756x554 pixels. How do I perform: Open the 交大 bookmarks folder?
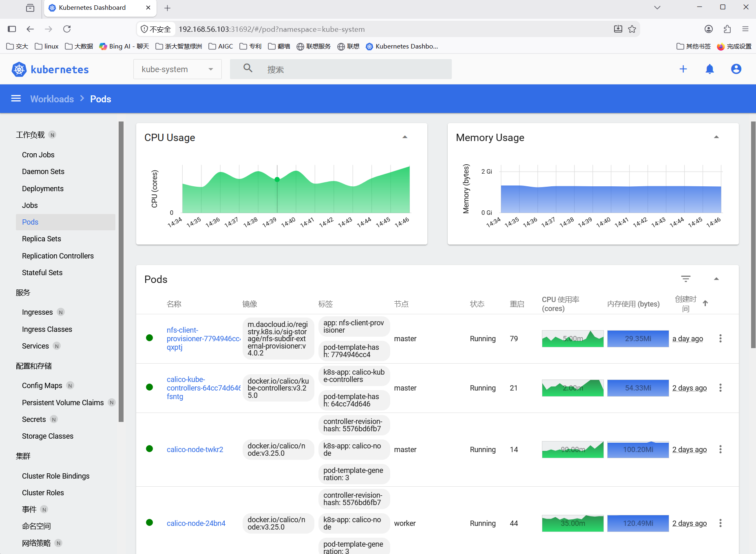tap(18, 46)
